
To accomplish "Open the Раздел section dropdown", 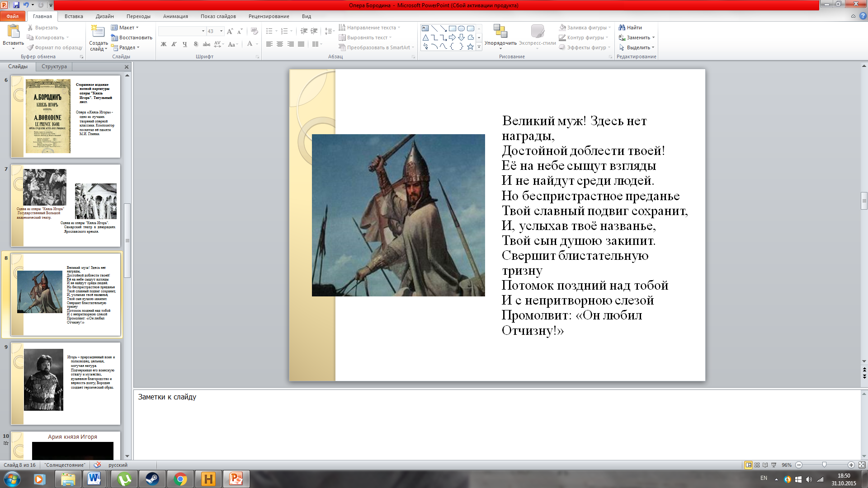I will [x=125, y=47].
